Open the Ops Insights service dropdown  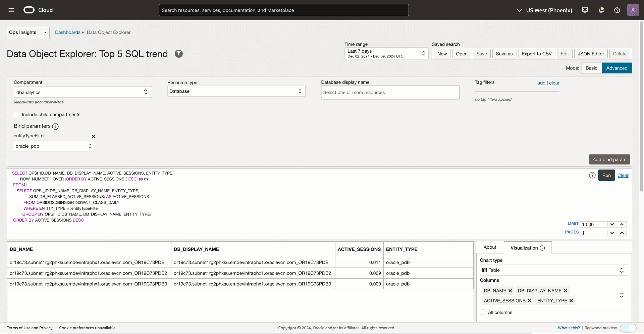(x=28, y=33)
